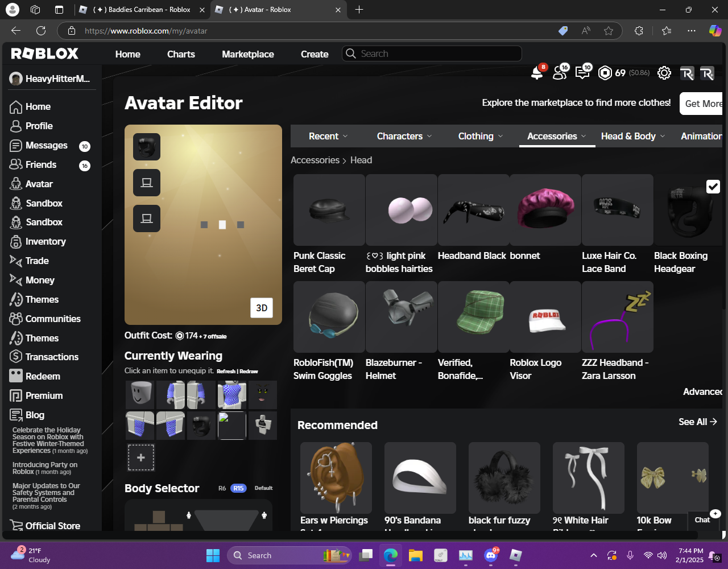Expand the Head & Body dropdown tab
Viewport: 728px width, 569px height.
[633, 136]
